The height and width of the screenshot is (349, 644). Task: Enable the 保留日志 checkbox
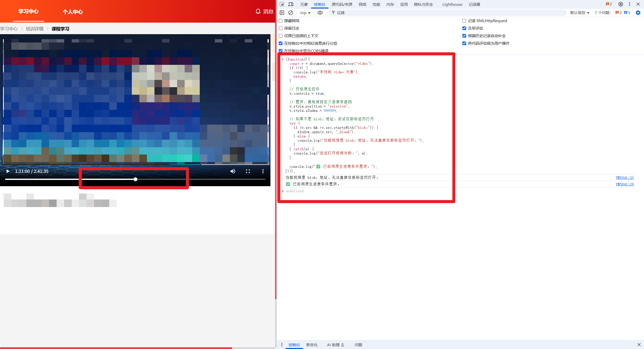[281, 28]
